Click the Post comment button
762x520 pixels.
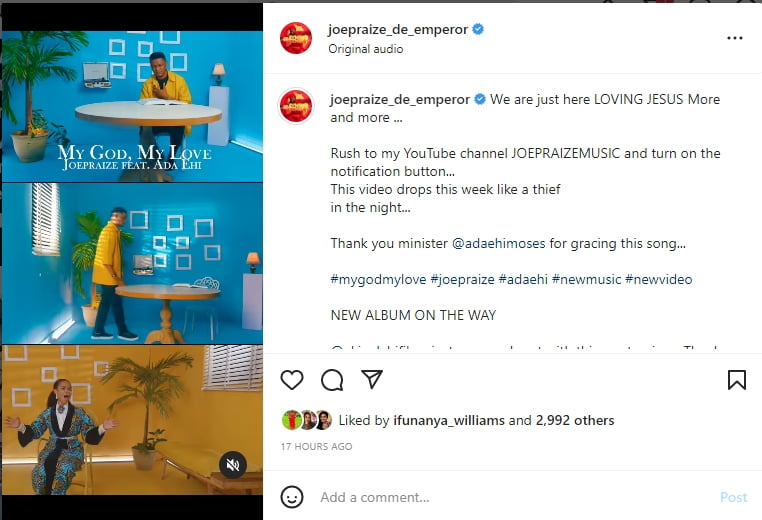(x=733, y=497)
